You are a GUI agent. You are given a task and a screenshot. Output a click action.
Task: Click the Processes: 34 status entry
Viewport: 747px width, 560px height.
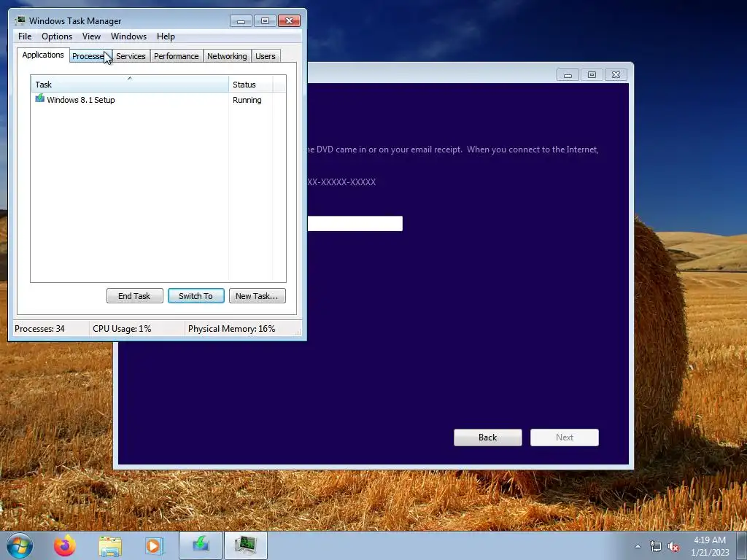(x=39, y=329)
